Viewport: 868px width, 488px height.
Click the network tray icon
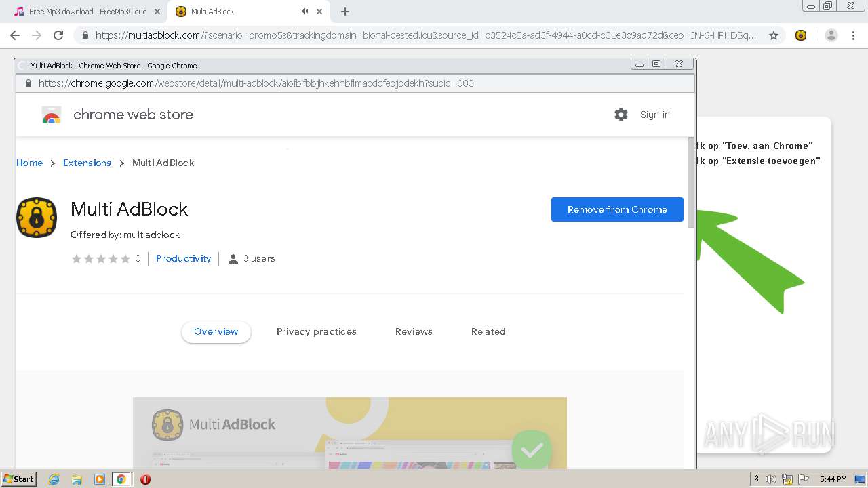787,479
